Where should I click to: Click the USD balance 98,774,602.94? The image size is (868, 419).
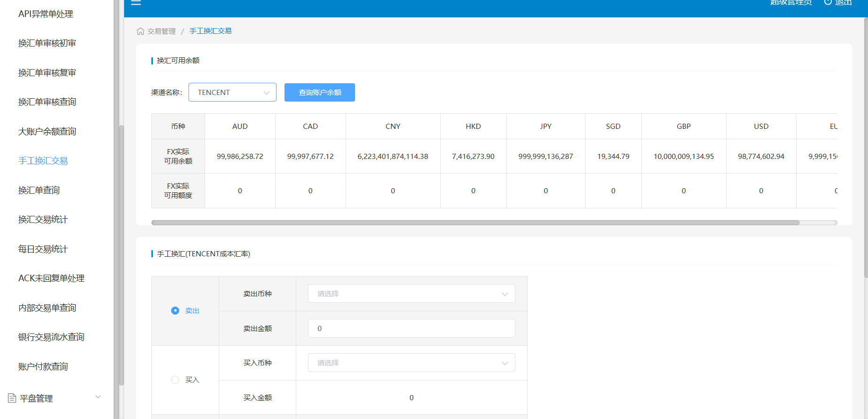click(x=761, y=157)
